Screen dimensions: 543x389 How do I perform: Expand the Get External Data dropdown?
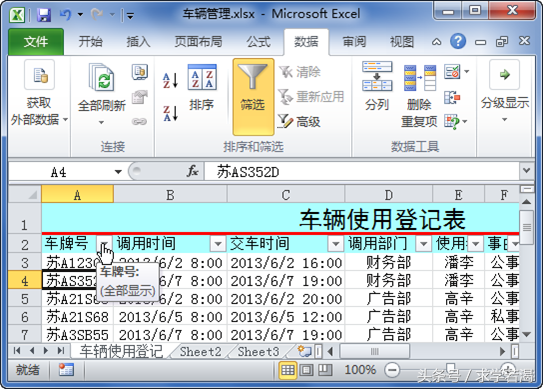(x=65, y=120)
